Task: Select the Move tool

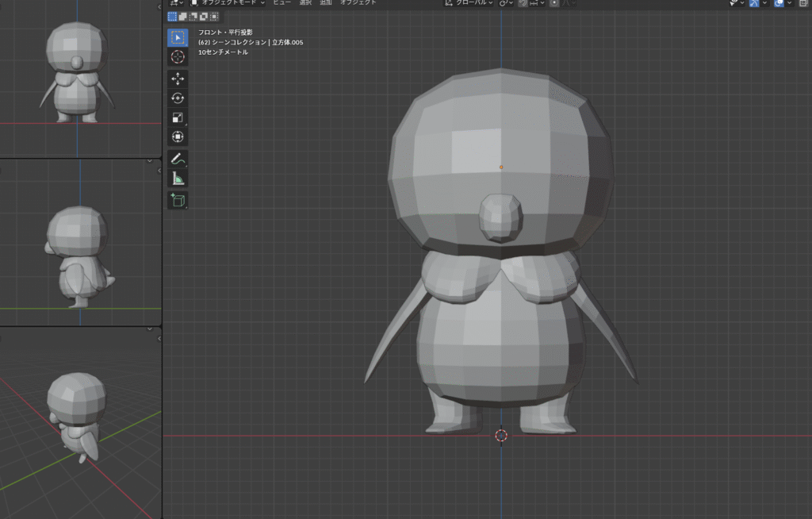Action: (178, 79)
